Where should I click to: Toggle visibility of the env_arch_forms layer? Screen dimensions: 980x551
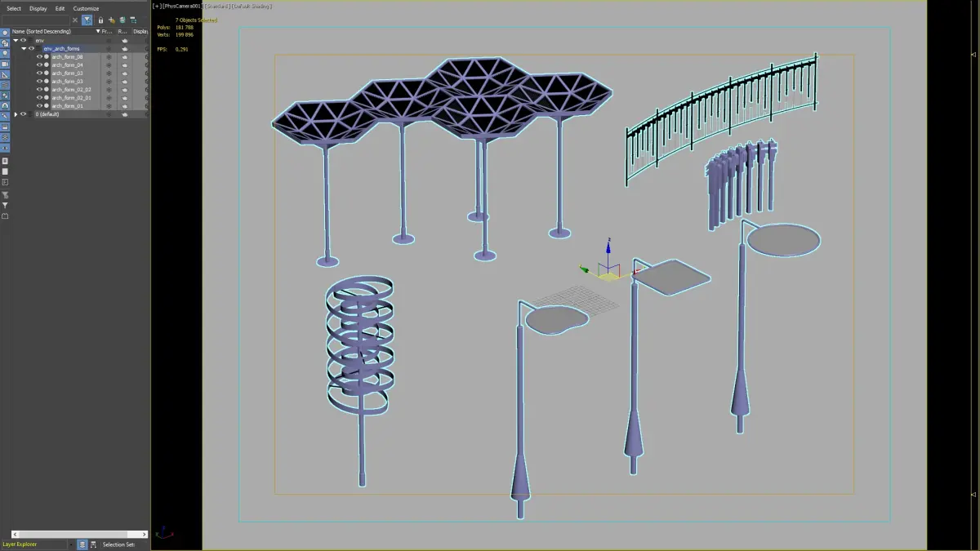31,48
